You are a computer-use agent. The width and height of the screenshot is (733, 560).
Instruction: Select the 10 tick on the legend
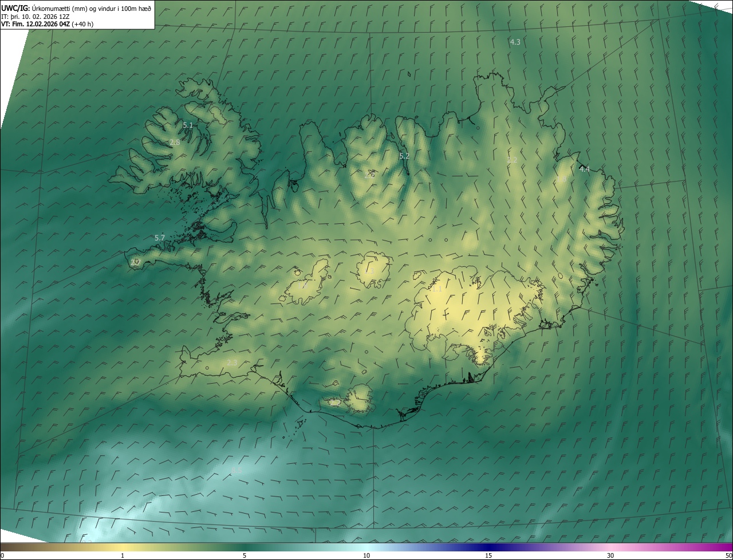tap(366, 555)
